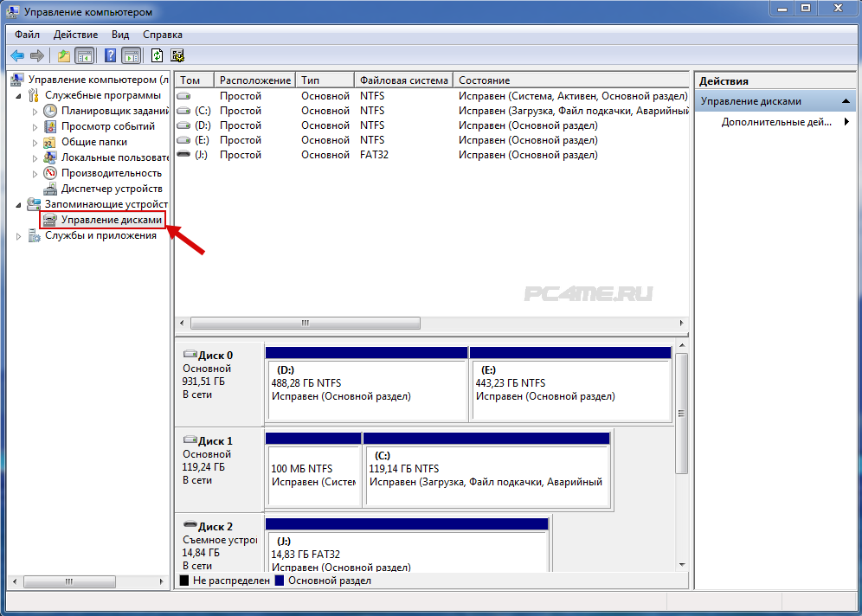Image resolution: width=862 pixels, height=616 pixels.
Task: Click the J: removable drive icon in volume list
Action: [x=183, y=155]
